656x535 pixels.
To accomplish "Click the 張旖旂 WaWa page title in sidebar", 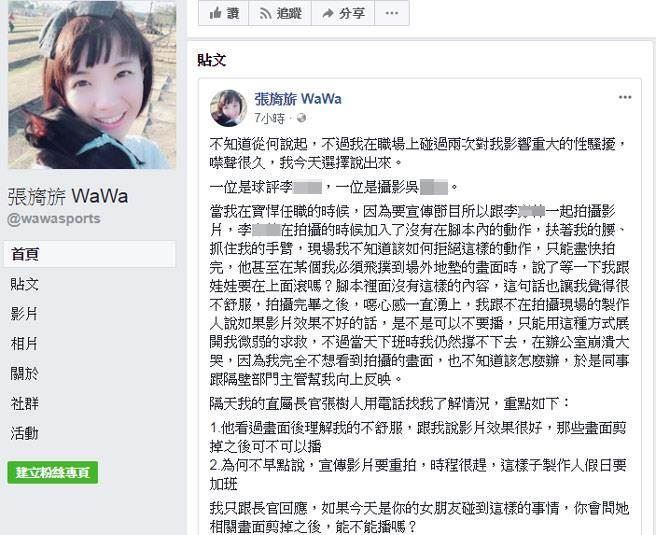I will coord(68,197).
